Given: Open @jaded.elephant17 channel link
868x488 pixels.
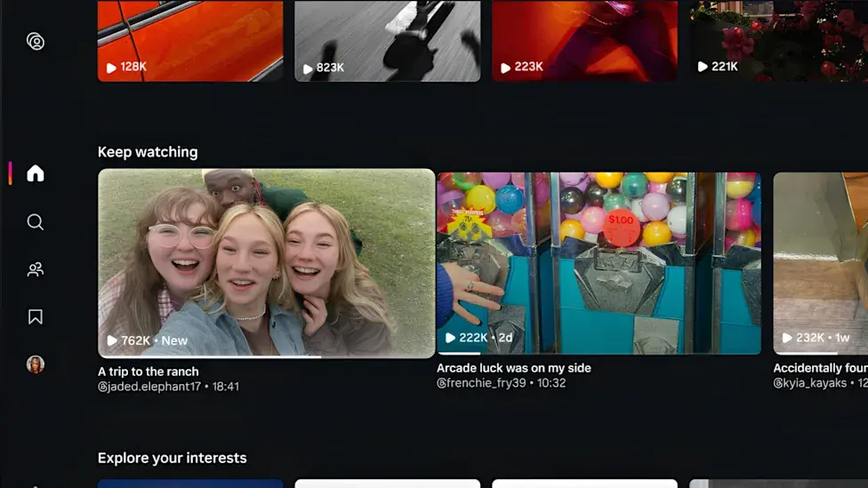Looking at the screenshot, I should click(x=149, y=386).
